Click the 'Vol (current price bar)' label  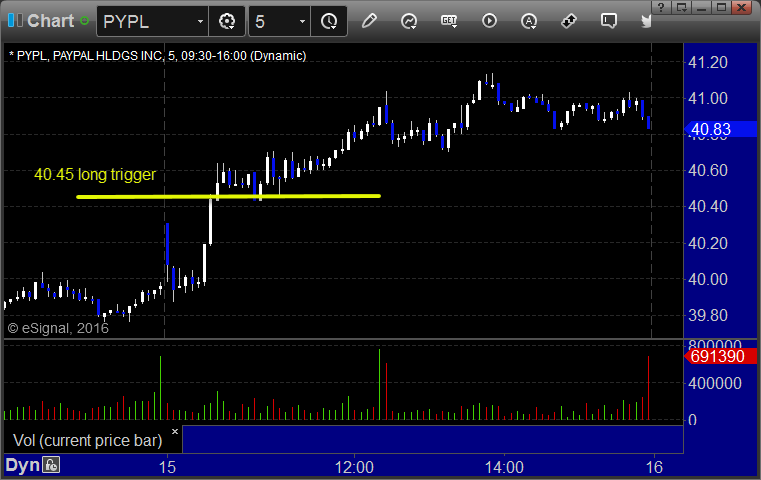pyautogui.click(x=87, y=441)
